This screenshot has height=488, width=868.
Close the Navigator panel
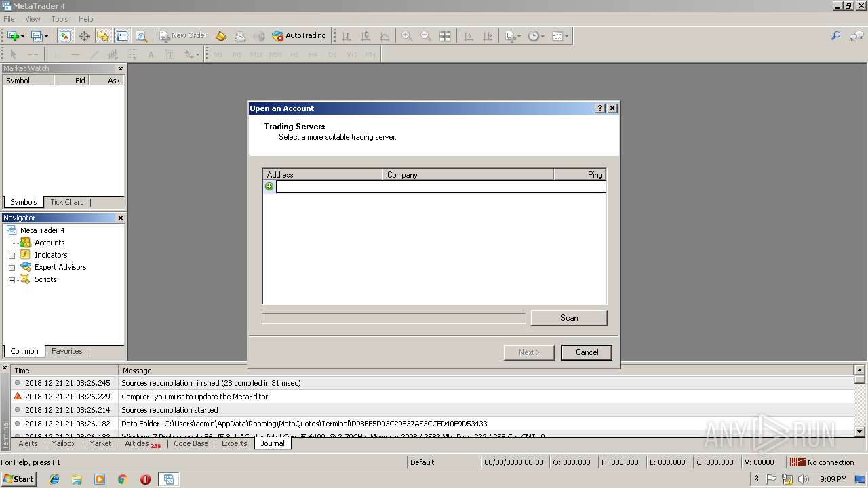coord(121,218)
